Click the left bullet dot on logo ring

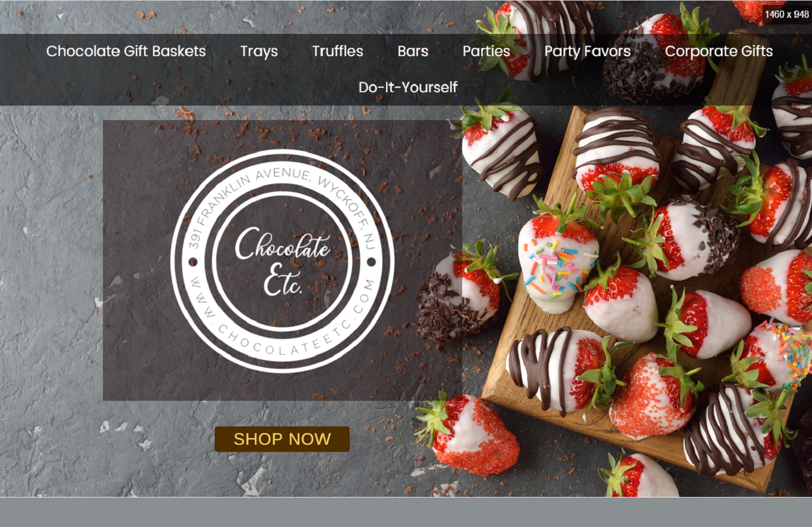pyautogui.click(x=193, y=261)
